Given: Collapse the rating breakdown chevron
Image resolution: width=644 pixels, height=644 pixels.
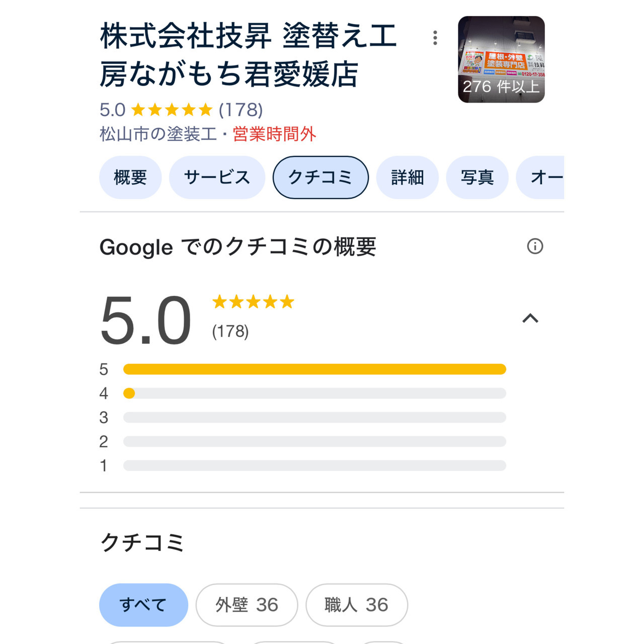Looking at the screenshot, I should (530, 318).
